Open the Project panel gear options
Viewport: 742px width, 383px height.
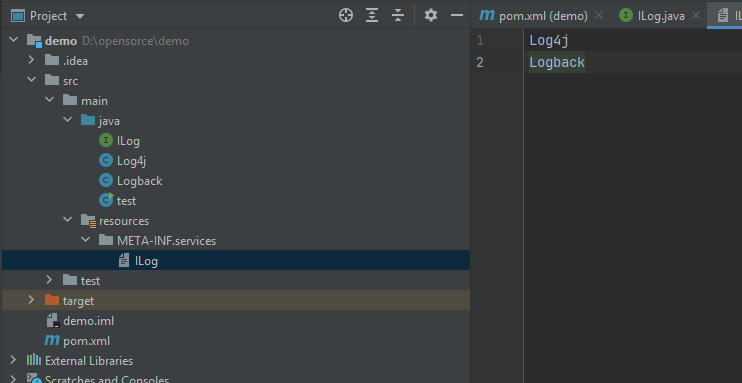pos(431,16)
